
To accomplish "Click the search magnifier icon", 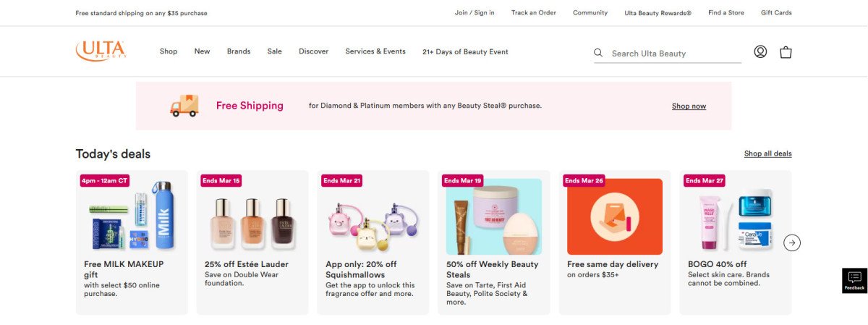I will (598, 53).
